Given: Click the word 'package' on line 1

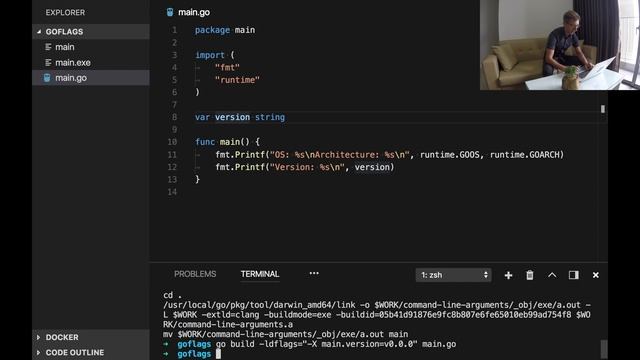Looking at the screenshot, I should (x=212, y=30).
